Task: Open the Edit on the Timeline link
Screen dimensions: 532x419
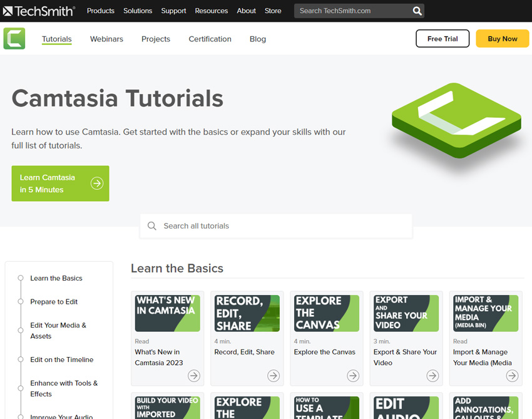Action: click(62, 360)
